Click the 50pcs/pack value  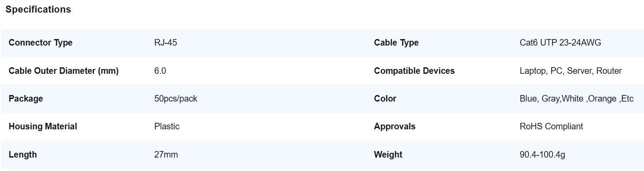tap(176, 99)
